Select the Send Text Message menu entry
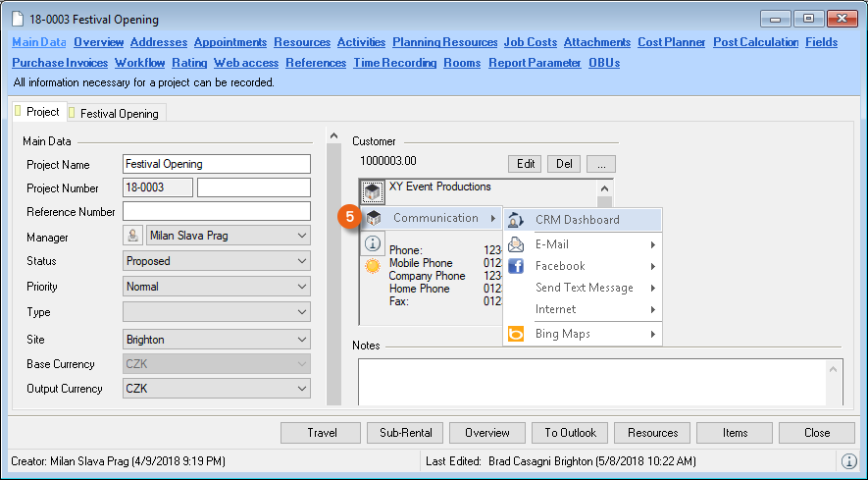Image resolution: width=868 pixels, height=480 pixels. coord(584,288)
